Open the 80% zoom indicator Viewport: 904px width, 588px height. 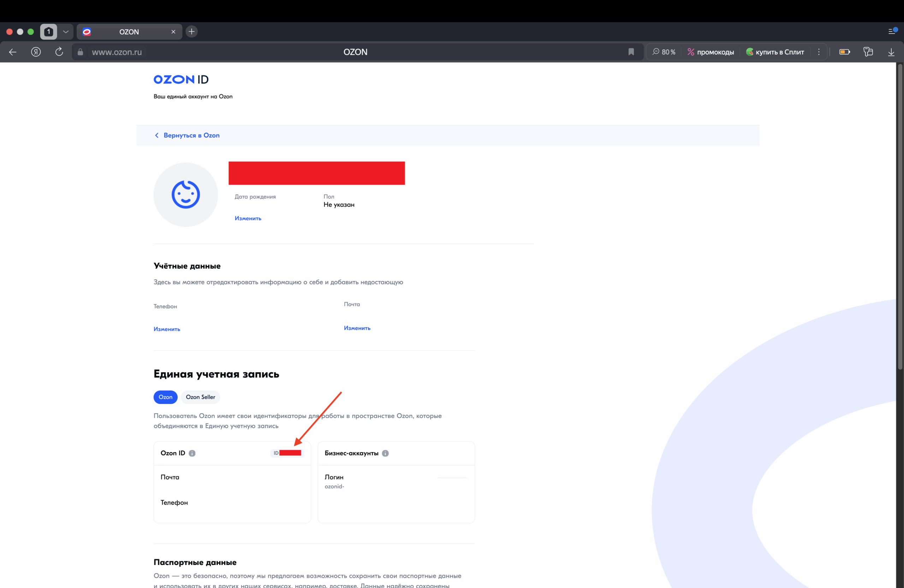click(x=664, y=52)
